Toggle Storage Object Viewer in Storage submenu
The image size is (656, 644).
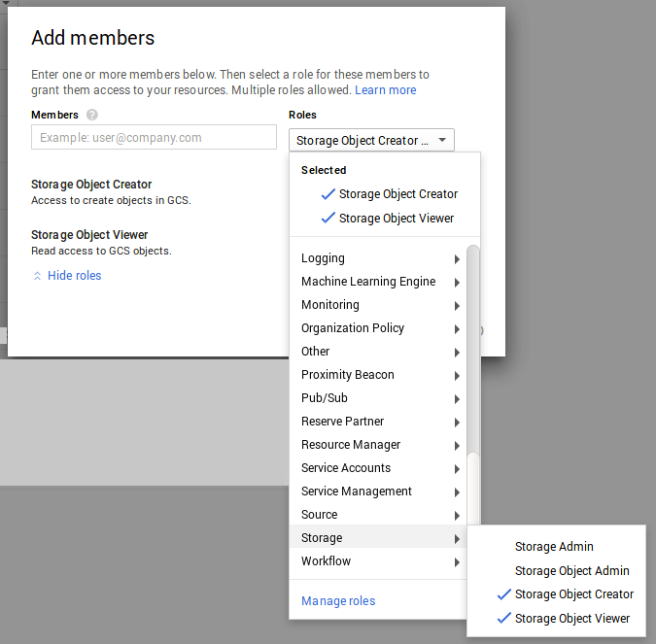(x=563, y=619)
